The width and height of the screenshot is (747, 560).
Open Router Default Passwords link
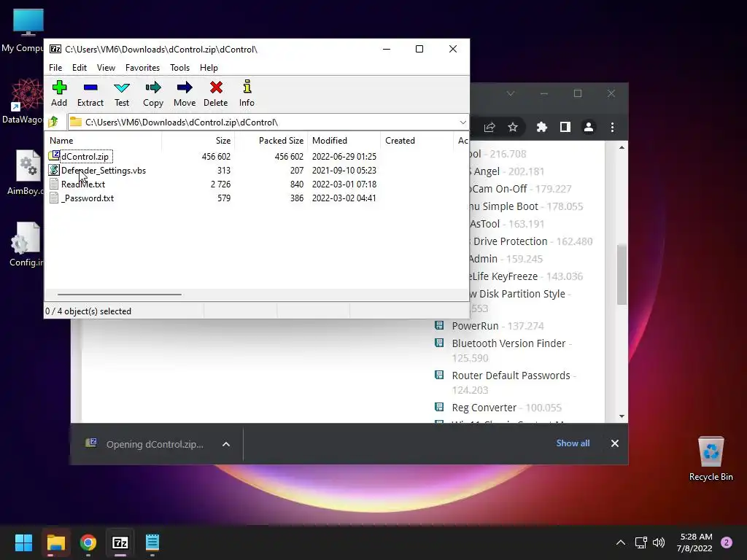coord(511,376)
